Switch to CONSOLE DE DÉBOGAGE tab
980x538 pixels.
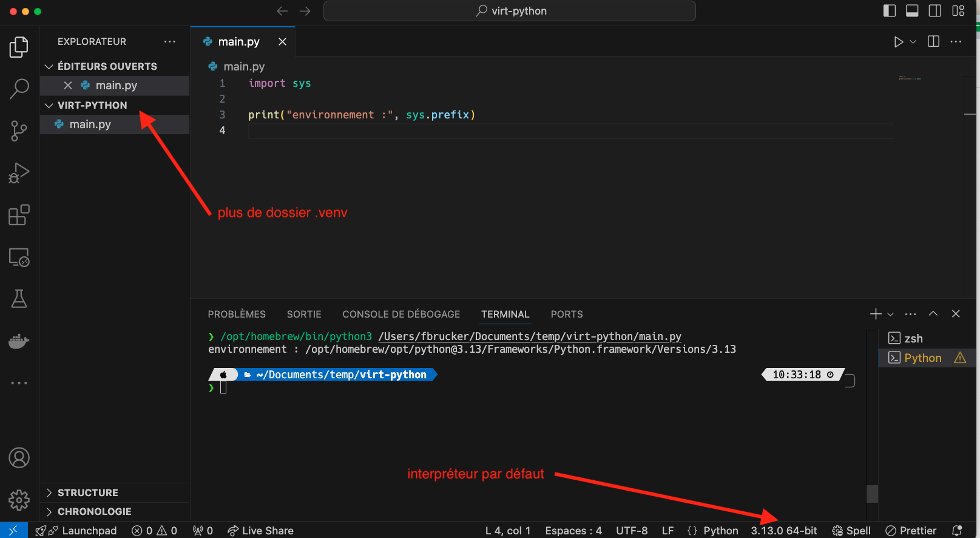[401, 314]
